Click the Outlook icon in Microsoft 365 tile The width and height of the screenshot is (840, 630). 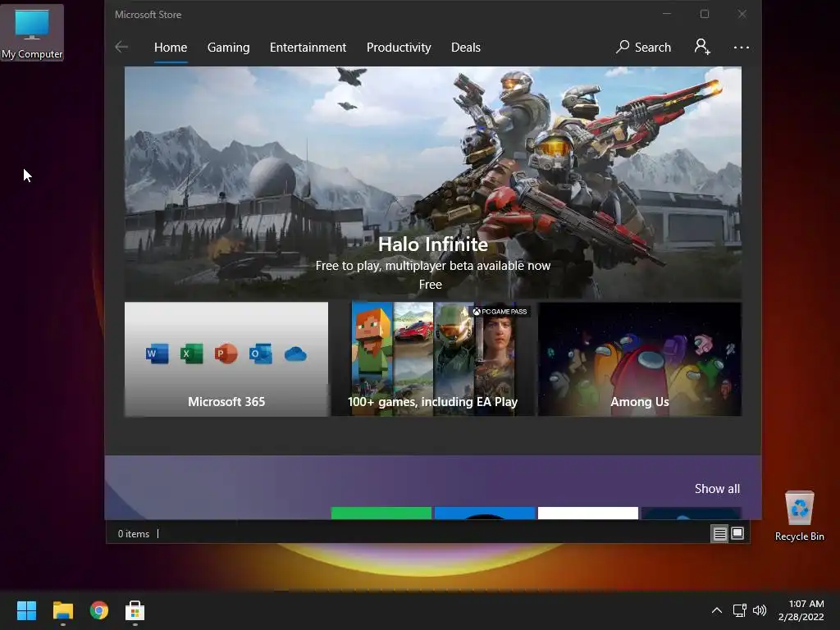(260, 354)
